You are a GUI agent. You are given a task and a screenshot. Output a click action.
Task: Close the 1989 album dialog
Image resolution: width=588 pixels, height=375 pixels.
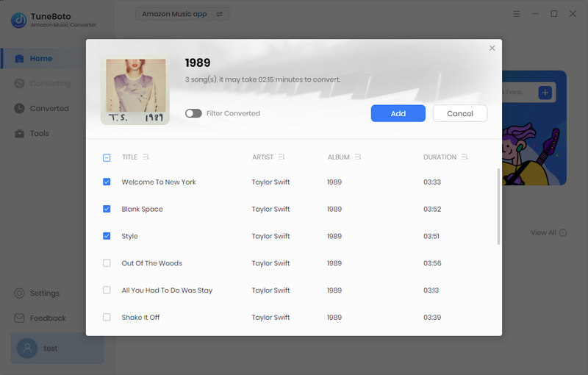pyautogui.click(x=492, y=48)
